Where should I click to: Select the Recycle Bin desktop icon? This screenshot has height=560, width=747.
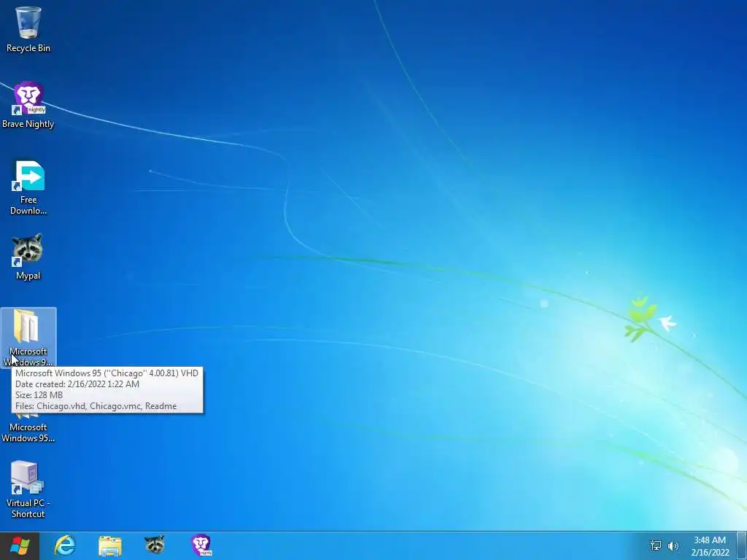(x=28, y=29)
